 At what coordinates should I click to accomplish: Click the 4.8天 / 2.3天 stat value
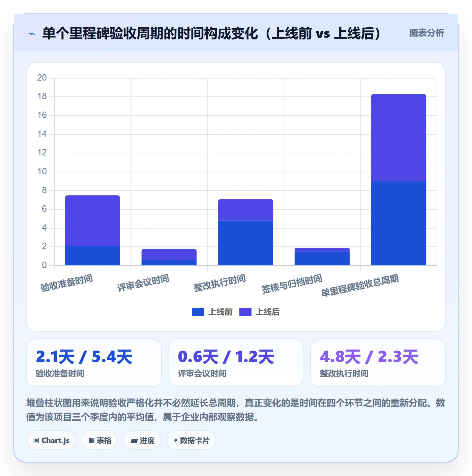pyautogui.click(x=369, y=357)
